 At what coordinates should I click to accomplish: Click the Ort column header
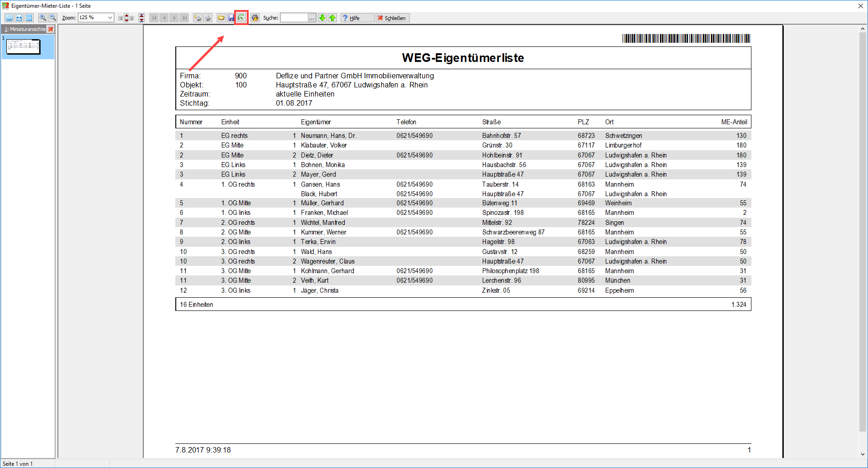tap(609, 122)
